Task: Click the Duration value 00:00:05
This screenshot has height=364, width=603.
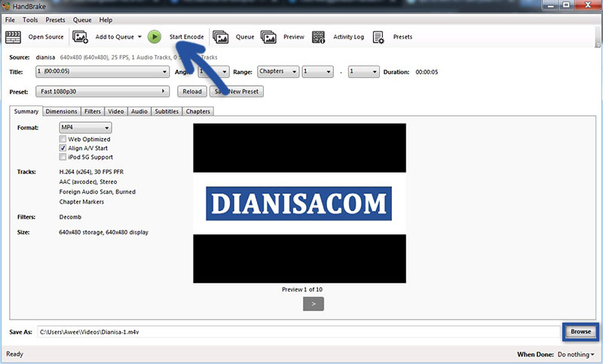Action: pyautogui.click(x=427, y=72)
